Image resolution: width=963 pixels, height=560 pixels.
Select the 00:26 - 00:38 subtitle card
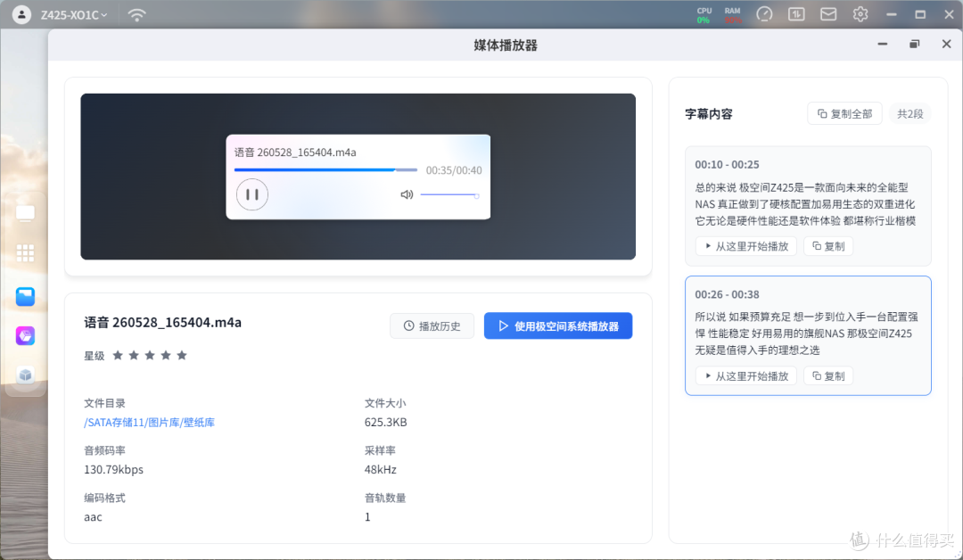tap(808, 335)
